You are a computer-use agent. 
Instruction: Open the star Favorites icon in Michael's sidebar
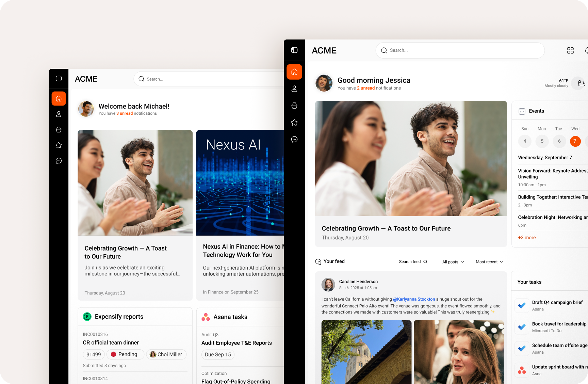point(59,145)
